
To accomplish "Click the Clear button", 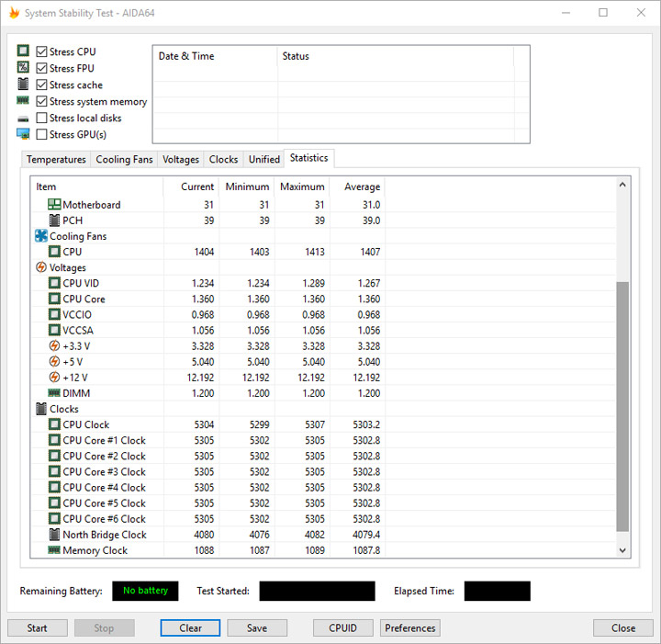I will [x=190, y=628].
